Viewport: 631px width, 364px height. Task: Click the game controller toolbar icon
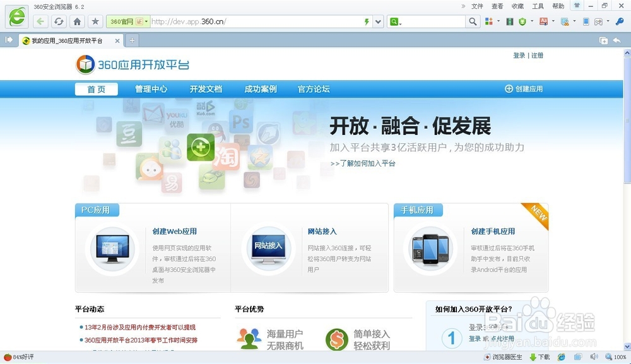pos(598,21)
